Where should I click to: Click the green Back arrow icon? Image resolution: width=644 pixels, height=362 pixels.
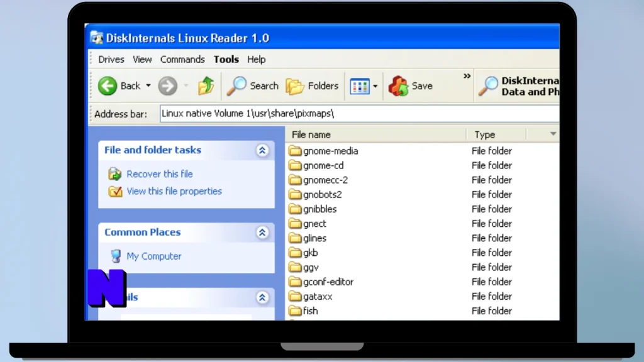coord(108,86)
